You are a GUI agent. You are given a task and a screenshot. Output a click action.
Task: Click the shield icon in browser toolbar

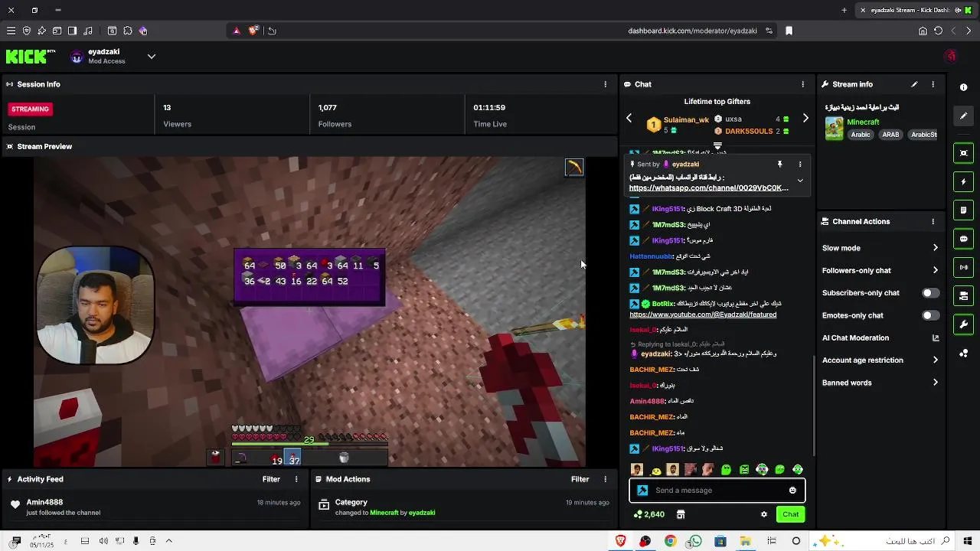(x=26, y=31)
